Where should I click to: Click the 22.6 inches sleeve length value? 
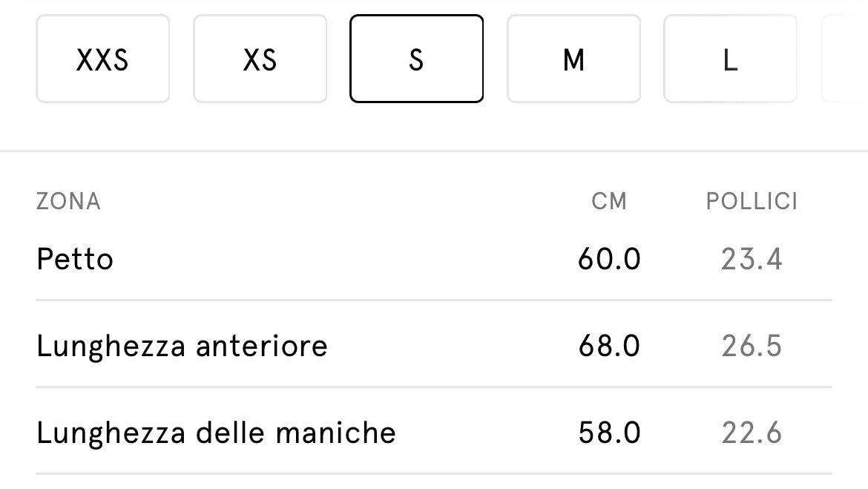752,433
